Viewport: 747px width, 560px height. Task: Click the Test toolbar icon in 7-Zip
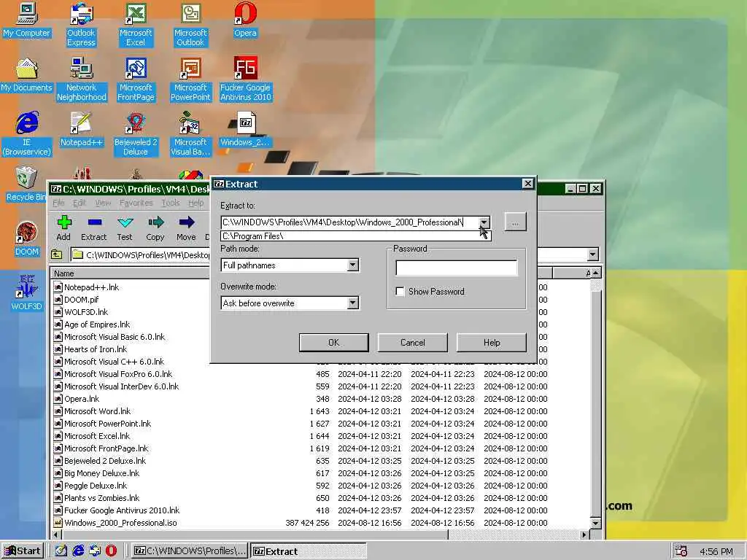point(125,227)
